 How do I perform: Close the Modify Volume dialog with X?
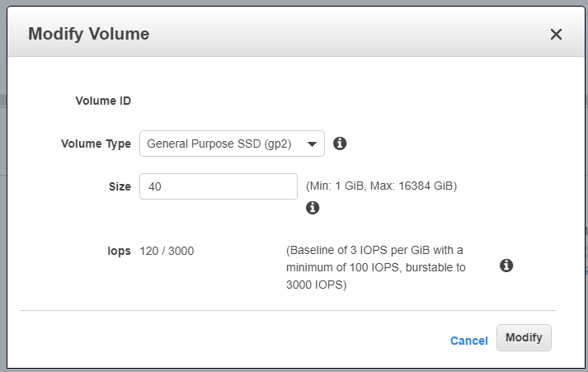click(556, 34)
